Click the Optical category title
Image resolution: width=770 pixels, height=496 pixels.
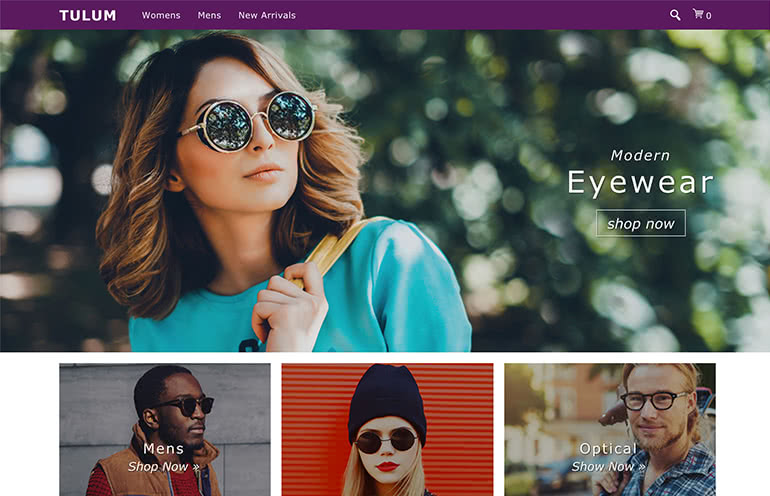pos(608,449)
